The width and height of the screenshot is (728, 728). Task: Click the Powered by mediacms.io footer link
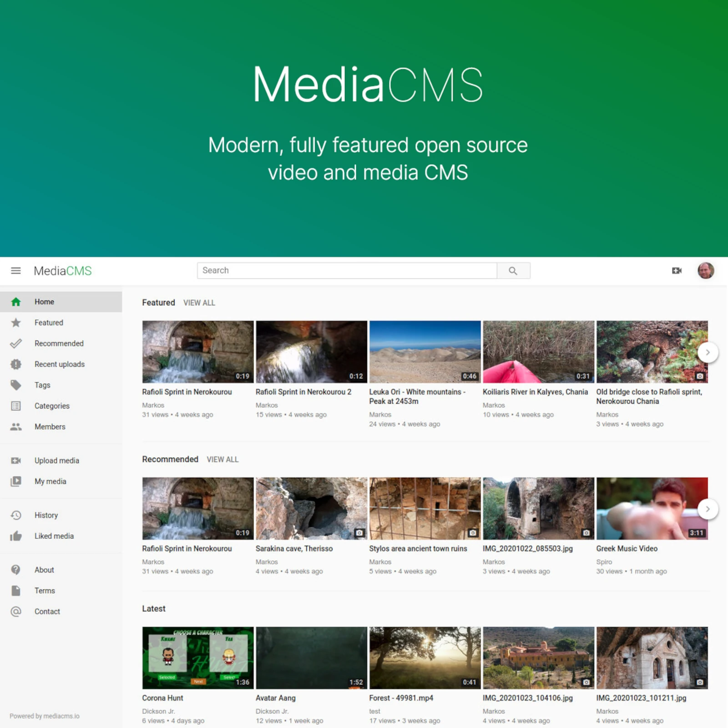coord(43,716)
